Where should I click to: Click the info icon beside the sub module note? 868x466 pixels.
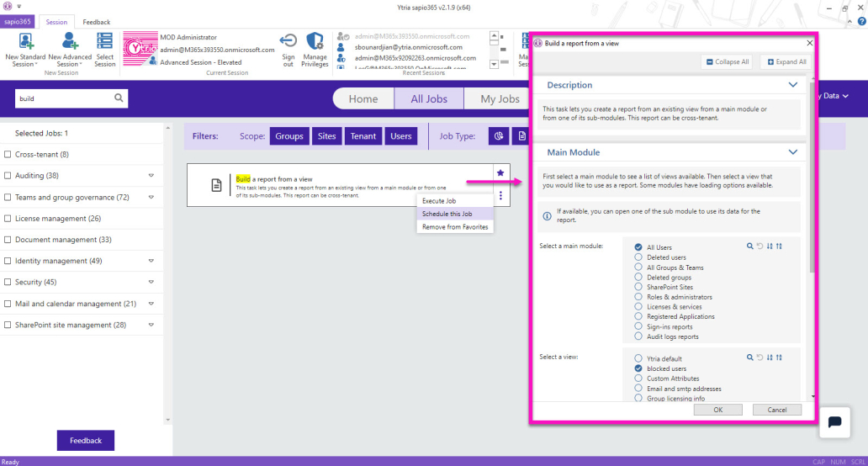pos(547,216)
